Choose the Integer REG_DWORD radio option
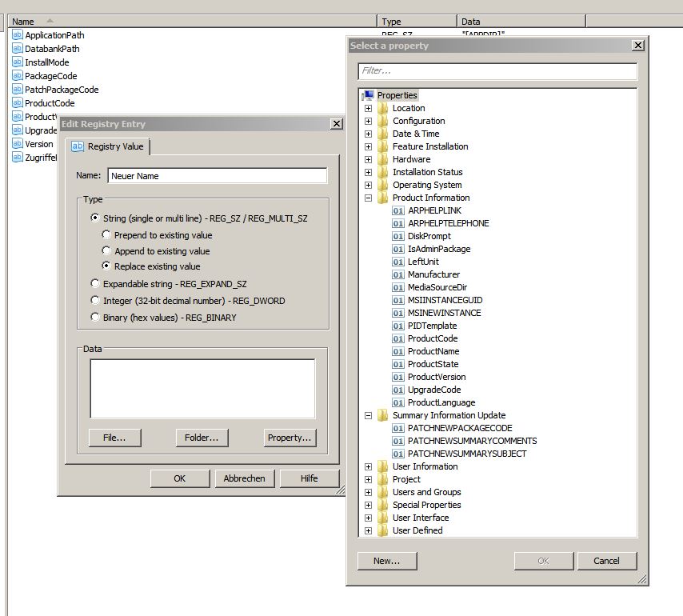 click(x=96, y=301)
